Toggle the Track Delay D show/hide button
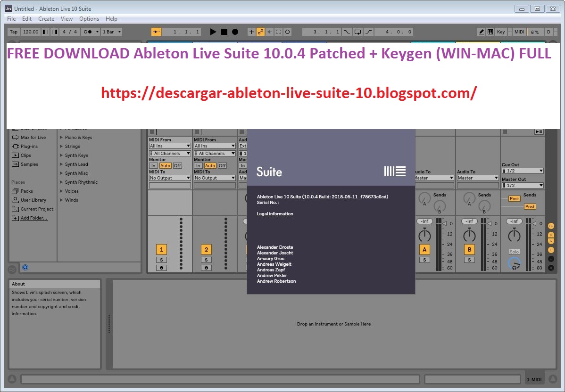Viewport: 565px width, 392px height. coord(551,259)
